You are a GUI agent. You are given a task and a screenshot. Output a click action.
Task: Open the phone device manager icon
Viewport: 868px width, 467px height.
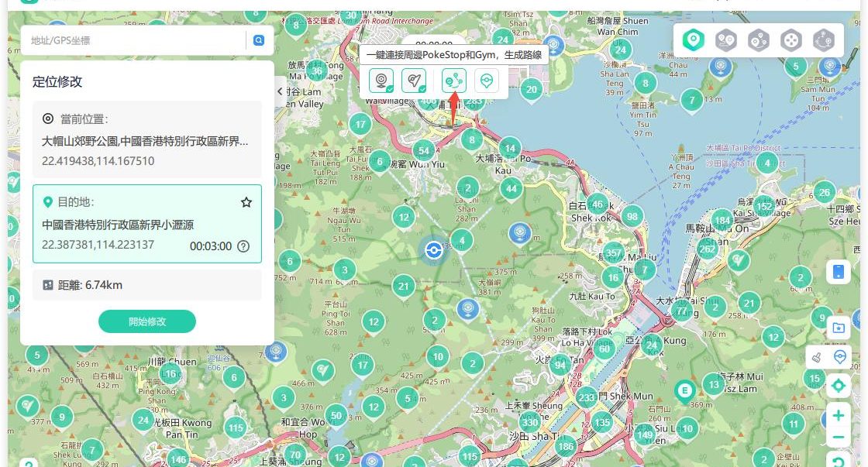(x=838, y=271)
